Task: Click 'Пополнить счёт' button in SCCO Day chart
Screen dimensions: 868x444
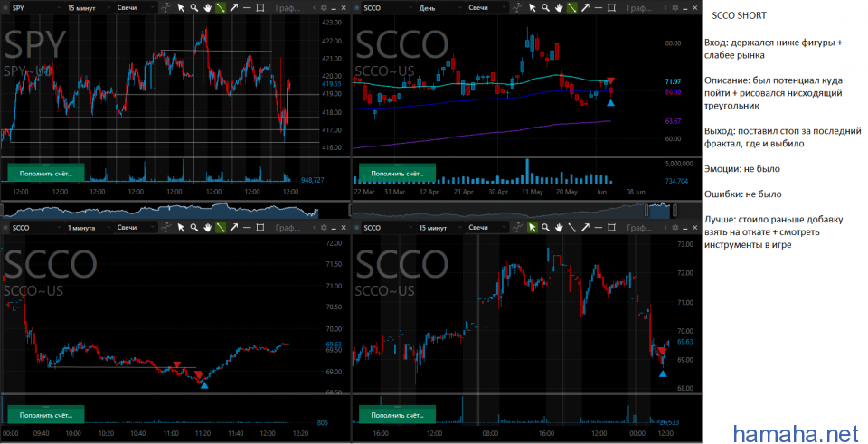Action: coord(397,174)
